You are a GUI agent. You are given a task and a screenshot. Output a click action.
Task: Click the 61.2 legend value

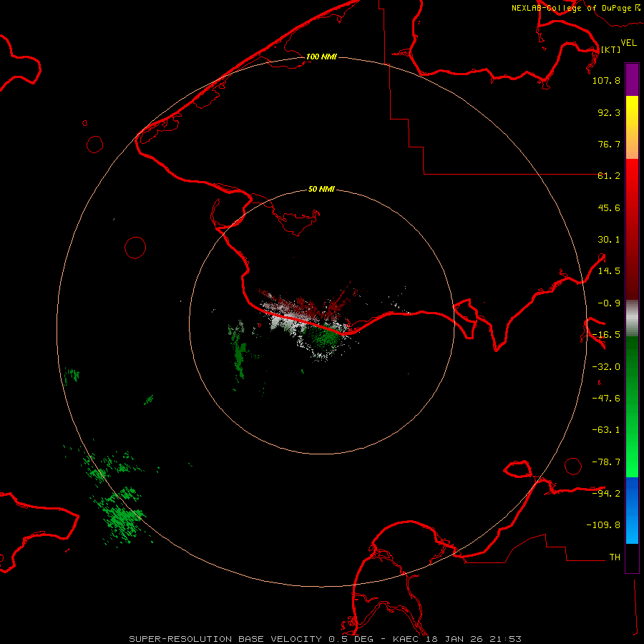click(609, 176)
